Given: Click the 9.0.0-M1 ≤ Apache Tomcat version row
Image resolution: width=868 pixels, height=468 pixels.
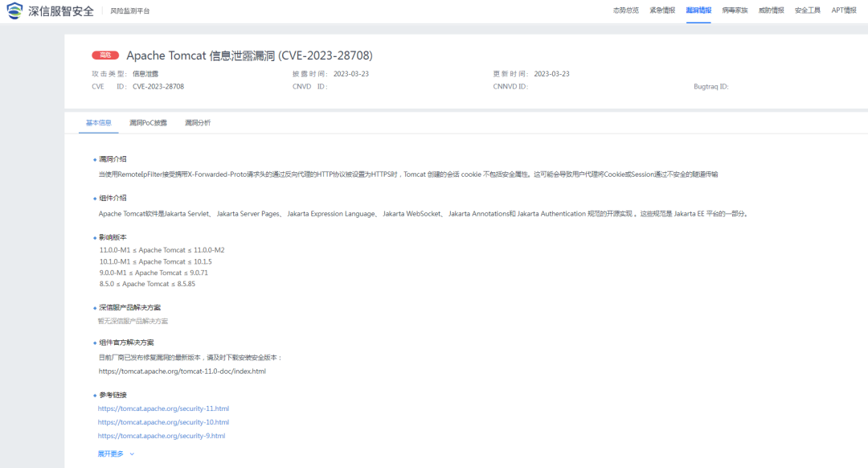Looking at the screenshot, I should coord(154,273).
